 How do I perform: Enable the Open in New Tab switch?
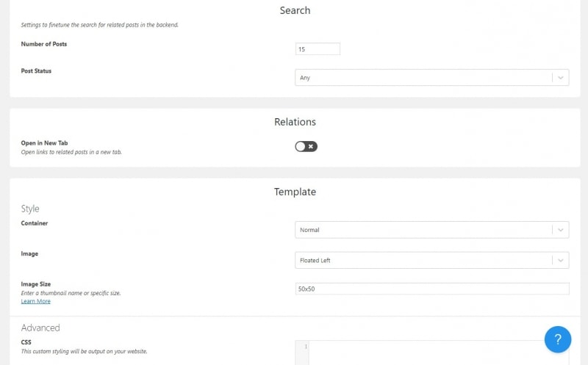click(306, 146)
